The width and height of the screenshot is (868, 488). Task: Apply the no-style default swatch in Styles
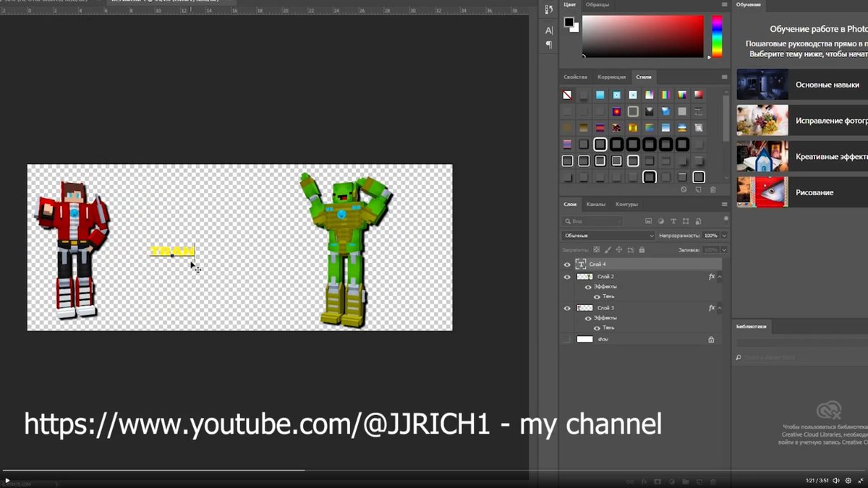[x=567, y=95]
